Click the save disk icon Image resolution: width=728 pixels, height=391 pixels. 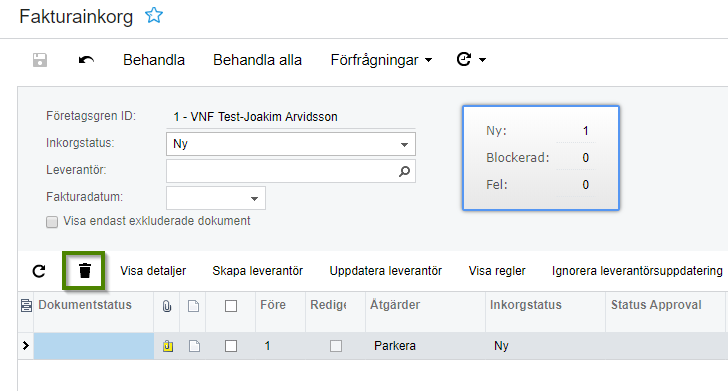pyautogui.click(x=39, y=60)
